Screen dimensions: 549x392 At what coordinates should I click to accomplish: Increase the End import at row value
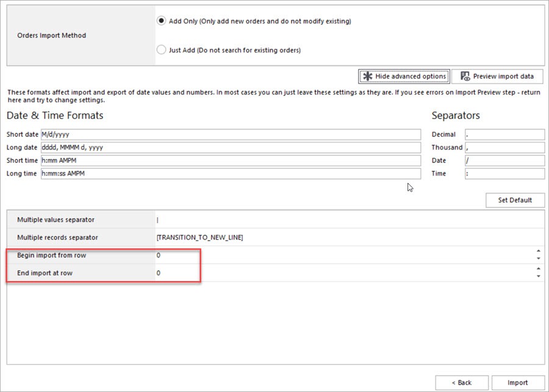538,269
